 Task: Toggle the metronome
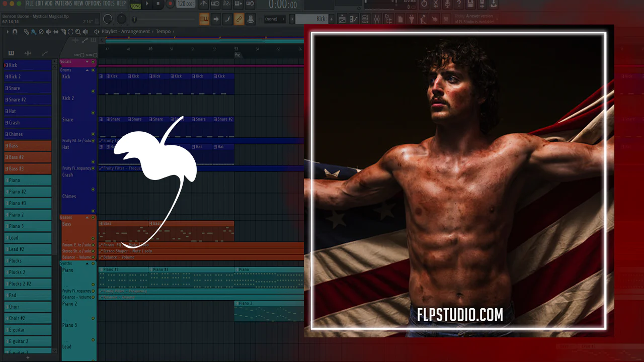coord(203,4)
